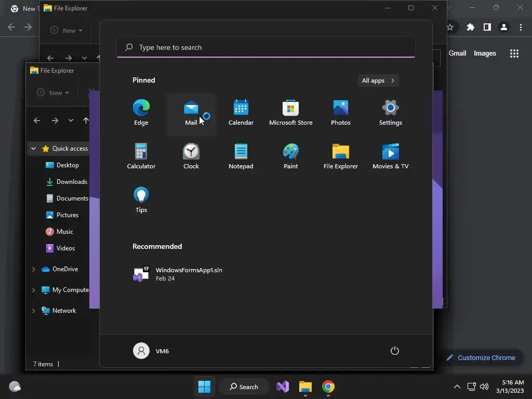
Task: Click Customize Chrome button
Action: [481, 357]
